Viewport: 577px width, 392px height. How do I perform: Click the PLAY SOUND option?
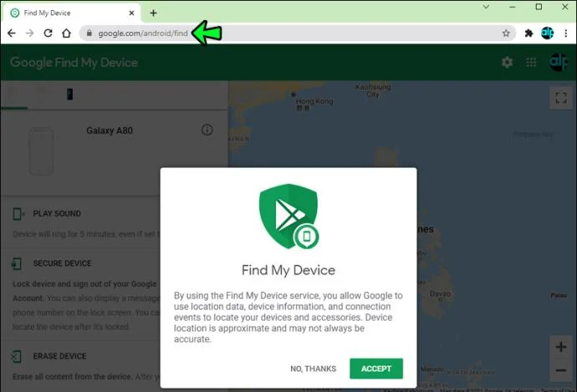(57, 214)
